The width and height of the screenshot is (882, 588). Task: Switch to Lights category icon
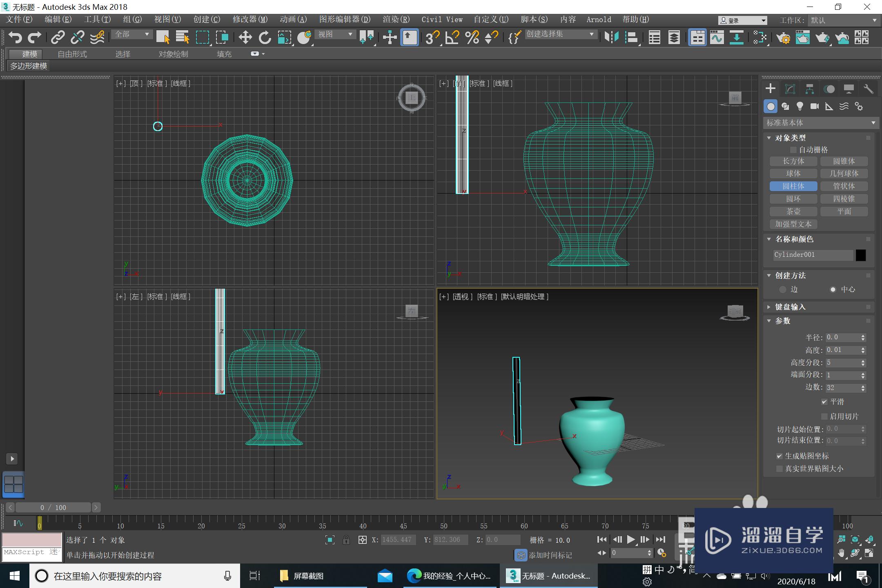coord(800,107)
